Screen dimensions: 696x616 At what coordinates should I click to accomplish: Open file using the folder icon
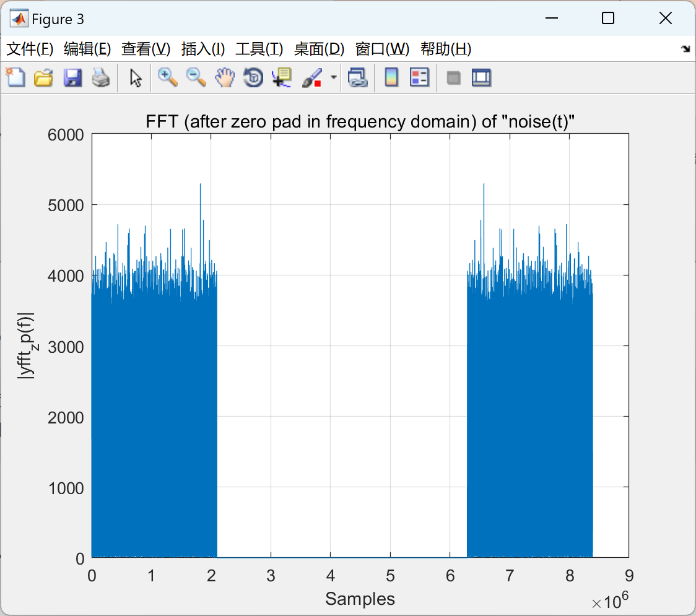(x=43, y=77)
